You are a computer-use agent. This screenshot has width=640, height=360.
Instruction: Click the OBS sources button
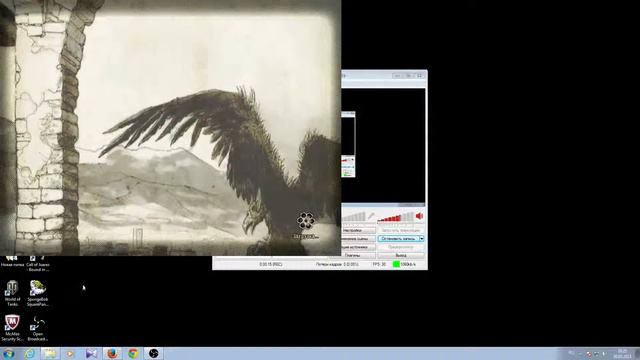(x=358, y=247)
